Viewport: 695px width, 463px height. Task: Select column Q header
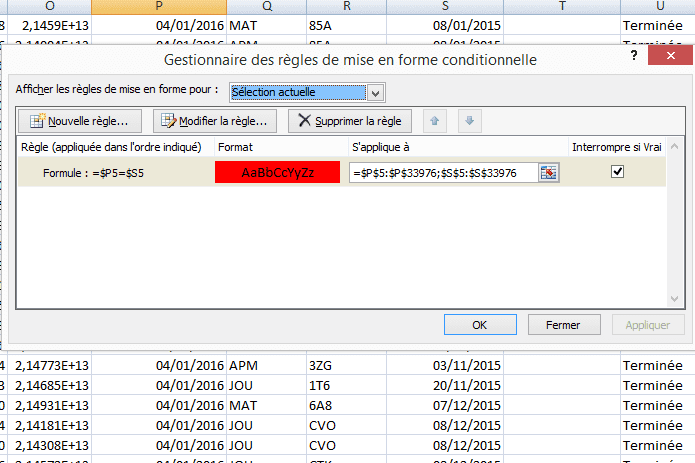(x=267, y=6)
